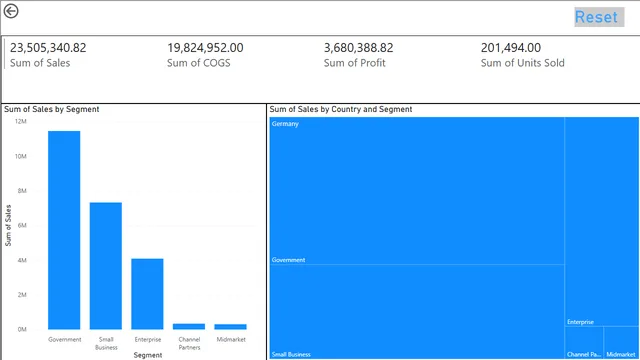Screen dimensions: 640x360
Task: Click the Government x-axis label
Action: tap(64, 339)
